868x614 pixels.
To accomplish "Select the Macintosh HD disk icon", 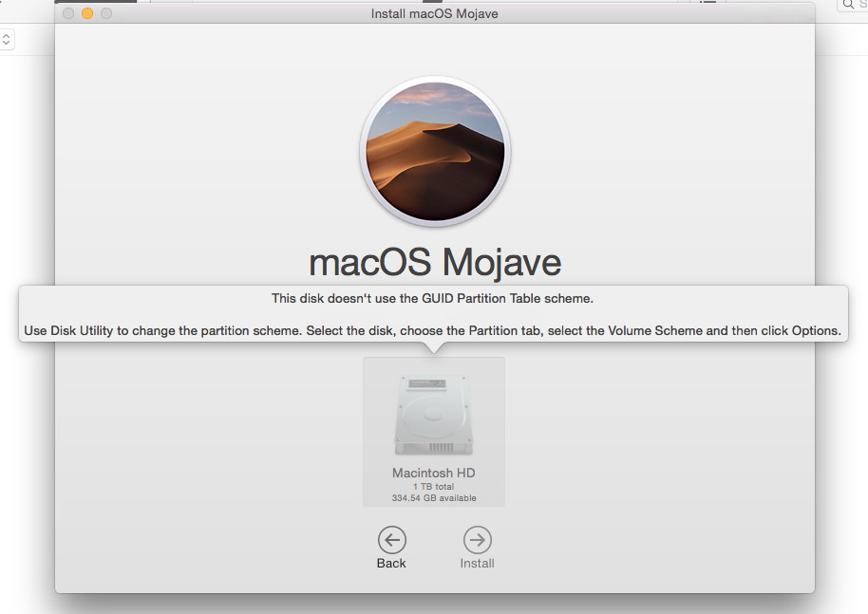I will pos(434,416).
